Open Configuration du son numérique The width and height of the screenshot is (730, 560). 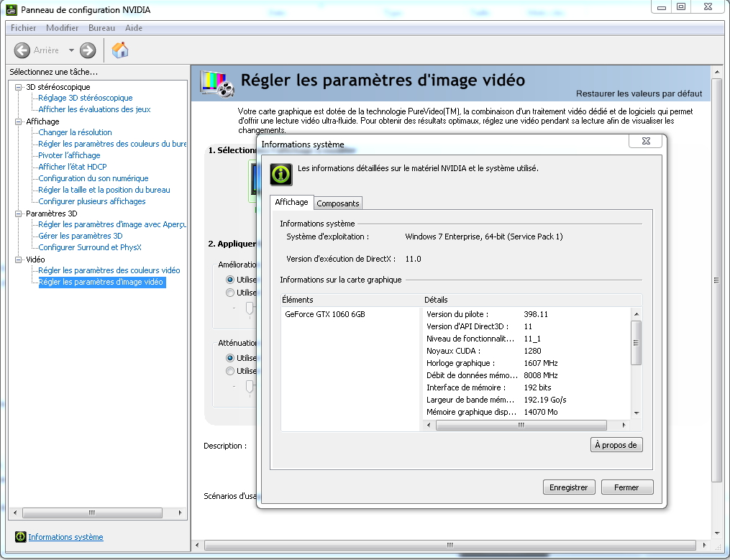tap(93, 178)
